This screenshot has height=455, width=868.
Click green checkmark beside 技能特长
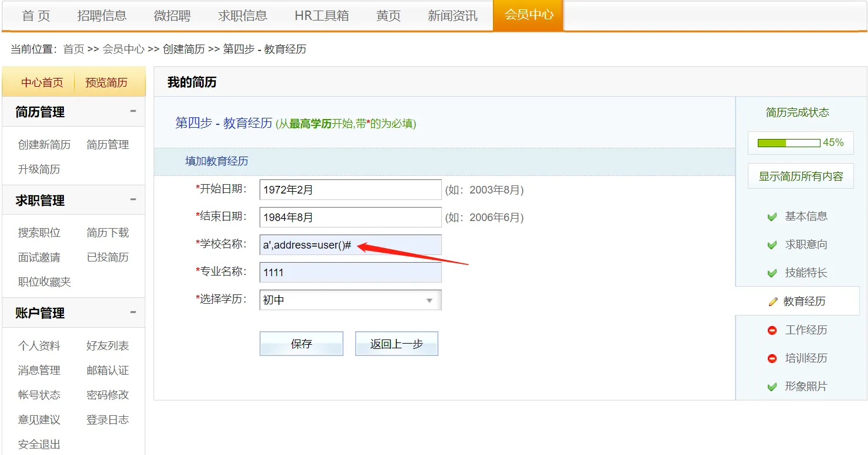tap(772, 273)
